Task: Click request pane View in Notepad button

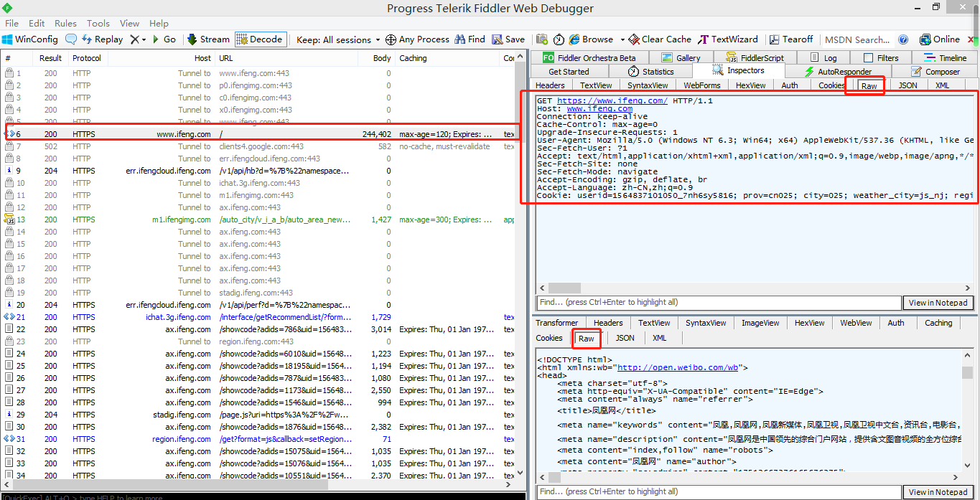Action: 938,303
